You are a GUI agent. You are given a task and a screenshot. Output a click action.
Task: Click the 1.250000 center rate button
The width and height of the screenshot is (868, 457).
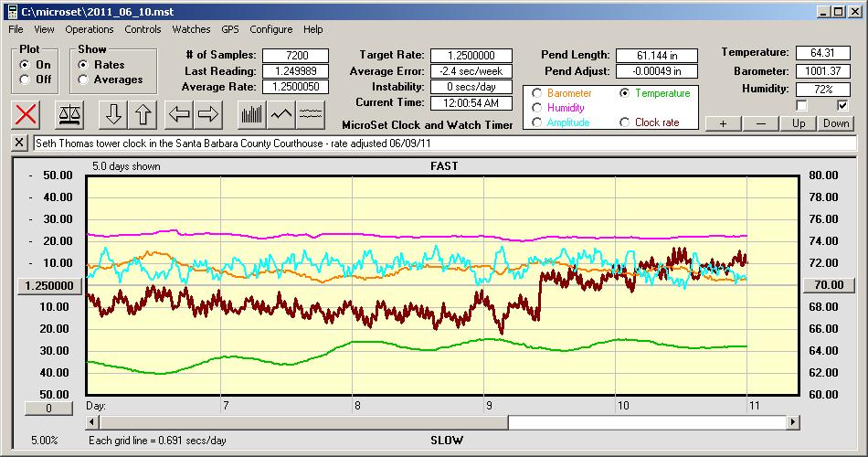tap(49, 286)
